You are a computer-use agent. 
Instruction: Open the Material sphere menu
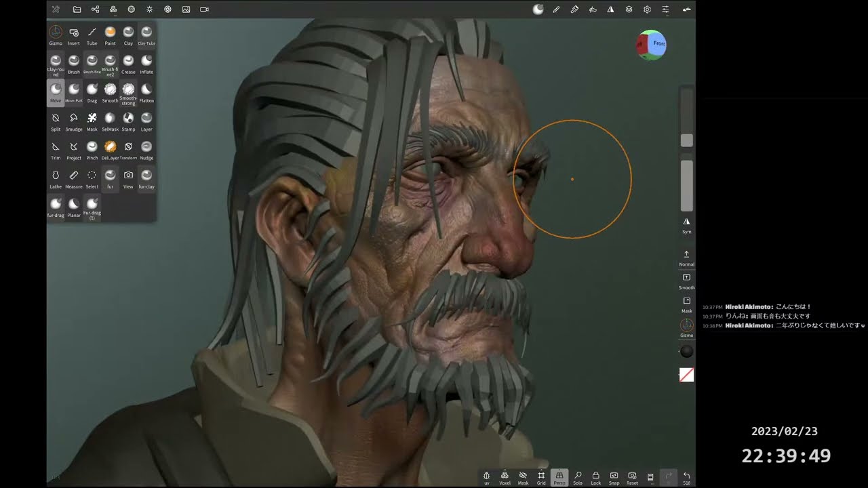pos(132,9)
